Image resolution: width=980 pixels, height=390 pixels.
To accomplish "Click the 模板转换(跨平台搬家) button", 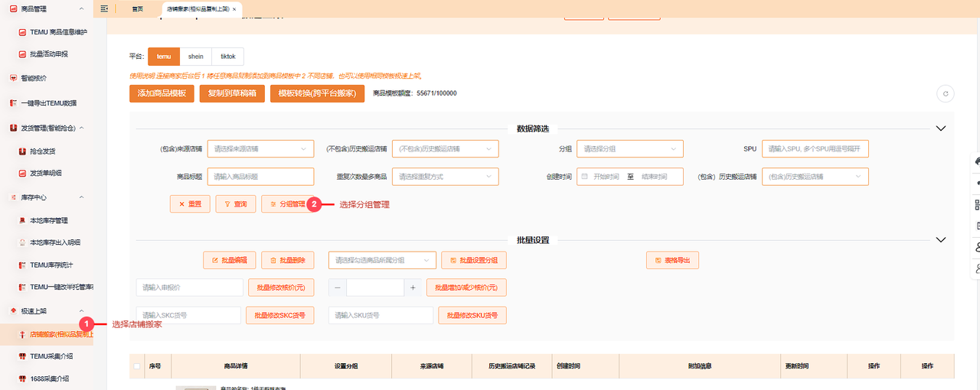I will pyautogui.click(x=317, y=93).
